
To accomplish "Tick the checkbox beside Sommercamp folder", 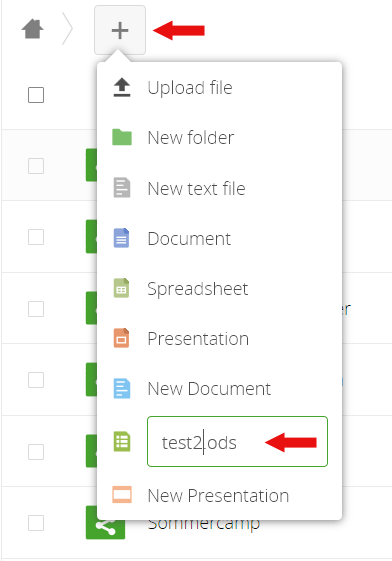I will point(36,523).
